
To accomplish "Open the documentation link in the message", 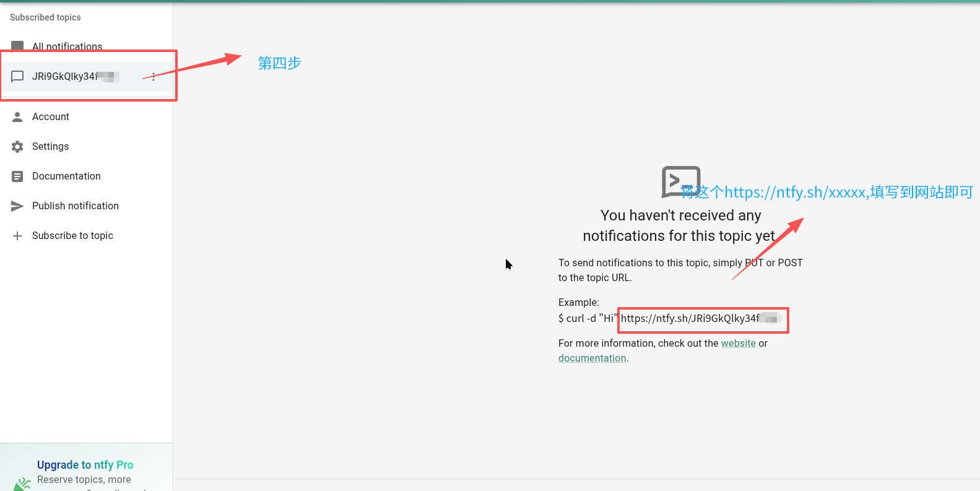I will tap(592, 358).
